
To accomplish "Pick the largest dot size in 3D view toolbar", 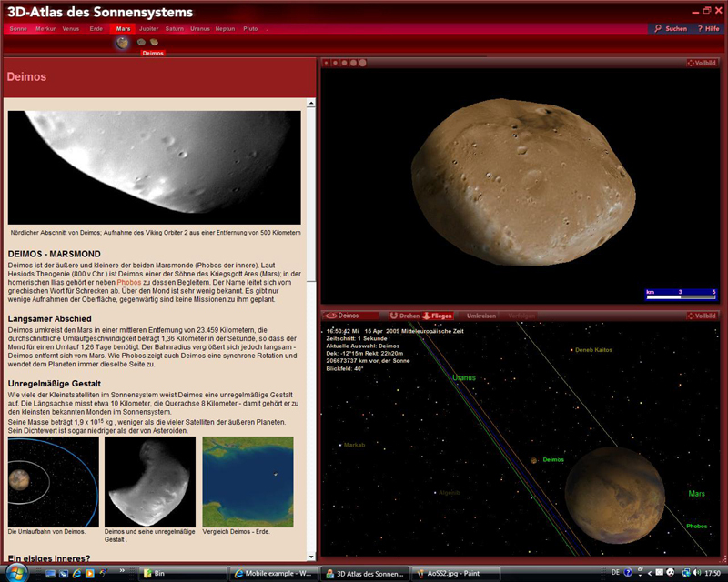I will coord(362,63).
